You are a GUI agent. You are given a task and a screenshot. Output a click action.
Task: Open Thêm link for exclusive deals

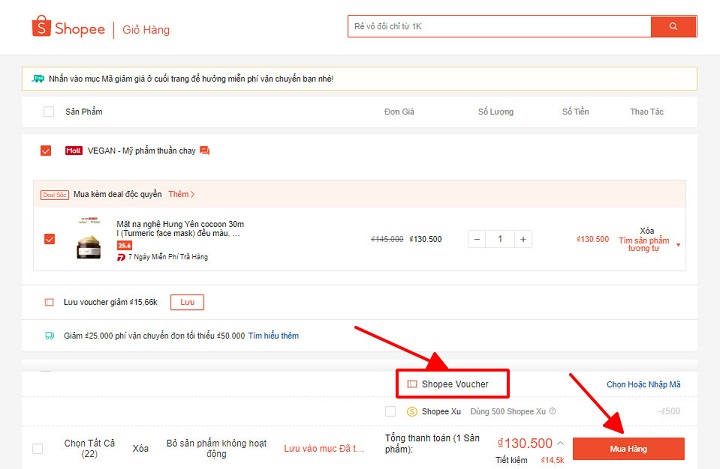coord(181,194)
